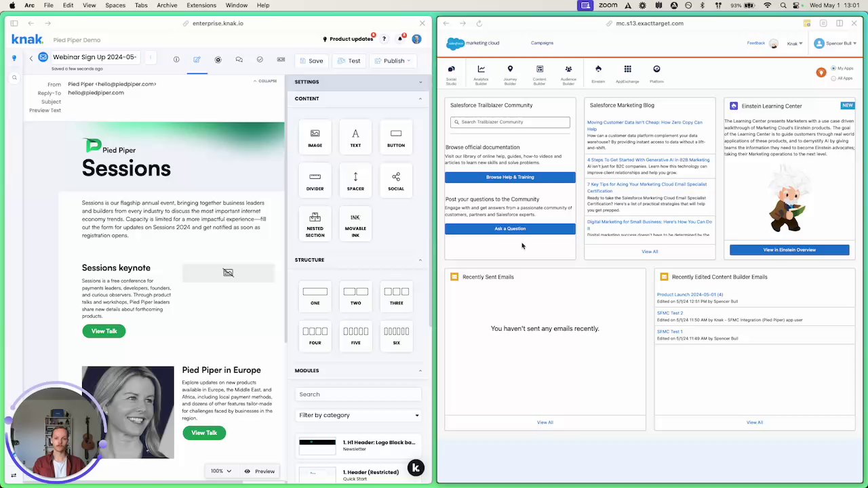Screen dimensions: 868x488
Task: Open the 100% zoom level dropdown
Action: pos(220,471)
